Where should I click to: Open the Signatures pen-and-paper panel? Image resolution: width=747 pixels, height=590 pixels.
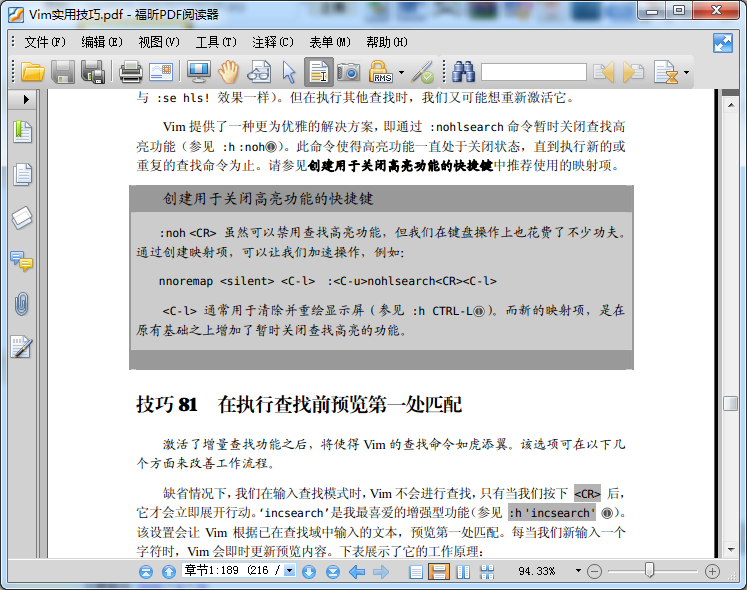(21, 347)
